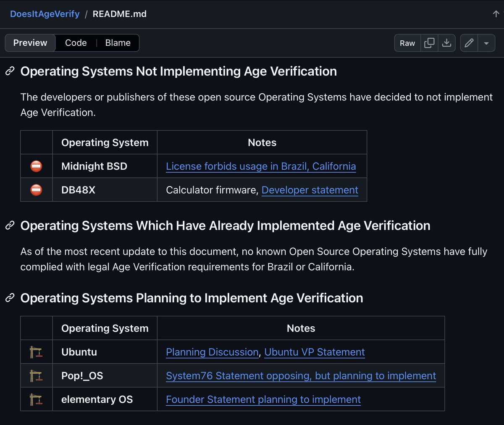Click construction crane icon in Pop!_OS row
The width and height of the screenshot is (504, 425).
click(x=37, y=376)
